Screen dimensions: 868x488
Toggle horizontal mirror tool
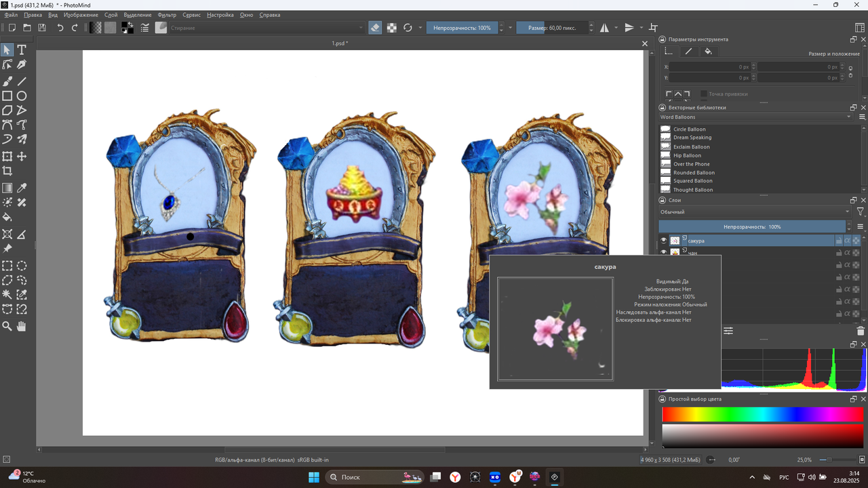(x=604, y=28)
